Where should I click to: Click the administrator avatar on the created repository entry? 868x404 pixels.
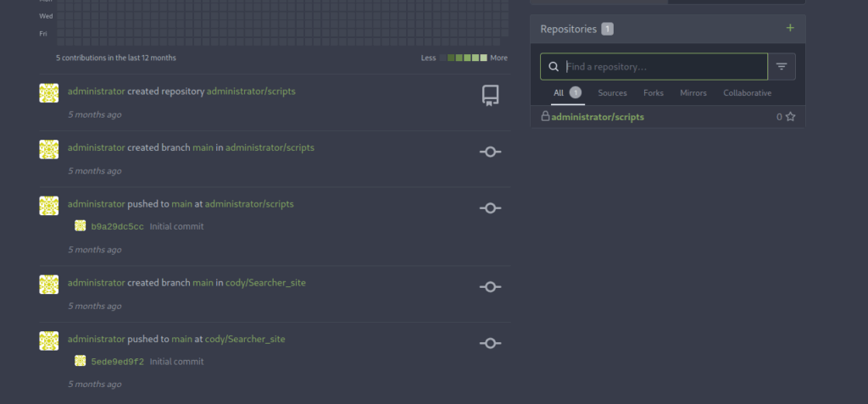(49, 93)
